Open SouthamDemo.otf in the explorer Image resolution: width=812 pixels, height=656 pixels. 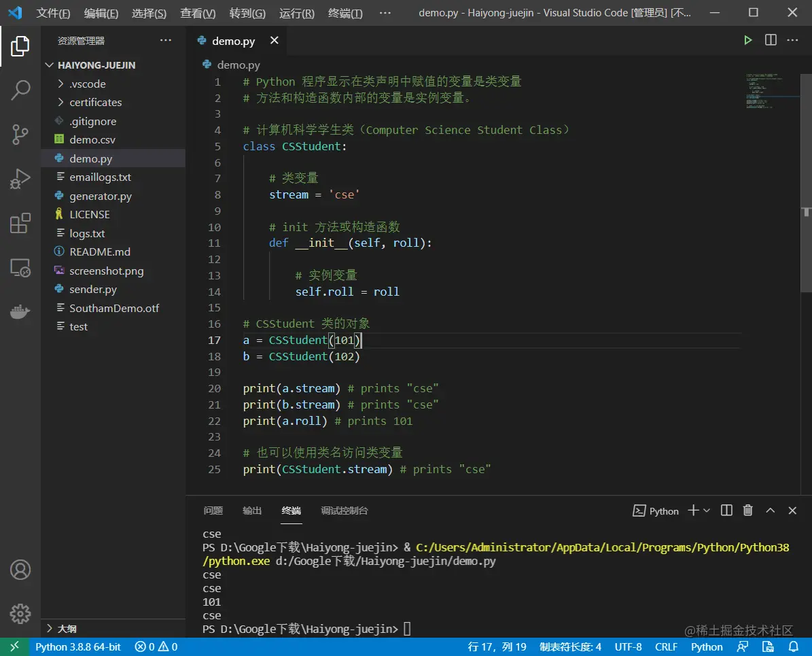pyautogui.click(x=113, y=308)
